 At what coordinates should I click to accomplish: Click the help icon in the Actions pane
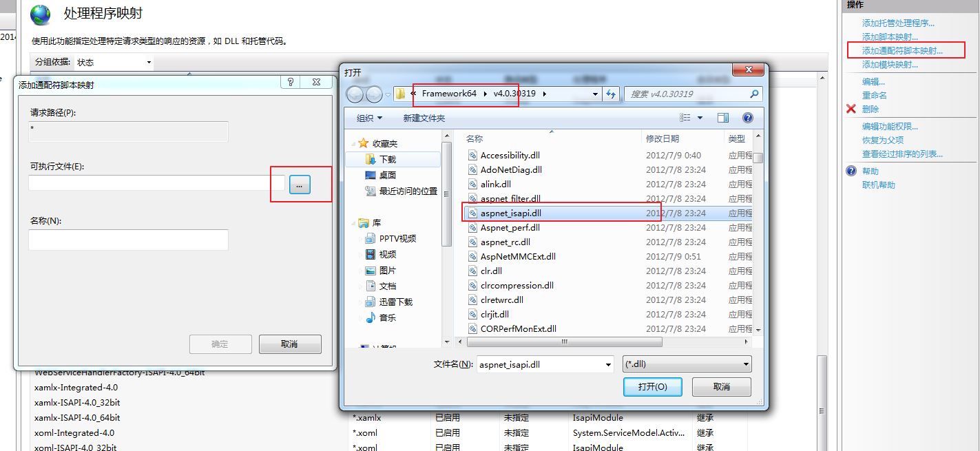[x=851, y=171]
